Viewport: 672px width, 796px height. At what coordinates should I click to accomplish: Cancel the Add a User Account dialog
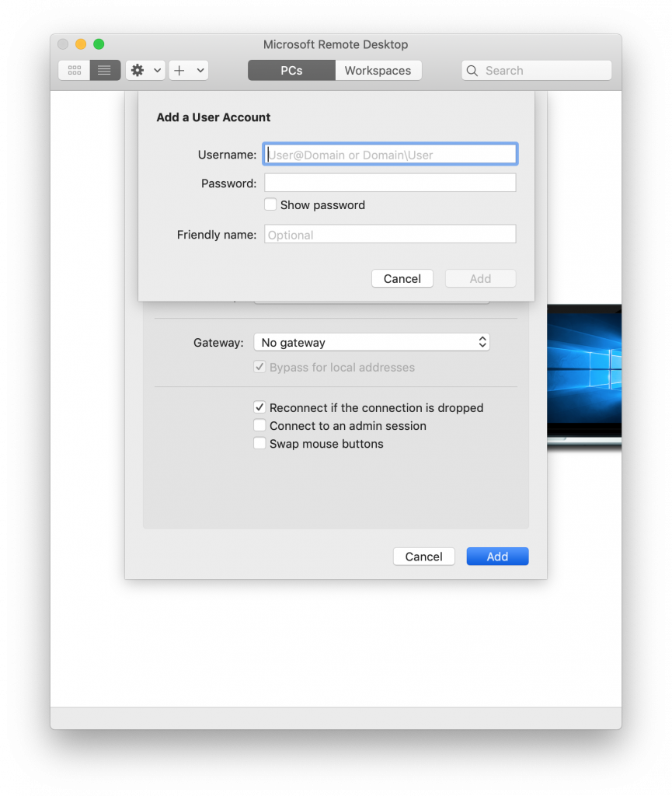(x=402, y=279)
